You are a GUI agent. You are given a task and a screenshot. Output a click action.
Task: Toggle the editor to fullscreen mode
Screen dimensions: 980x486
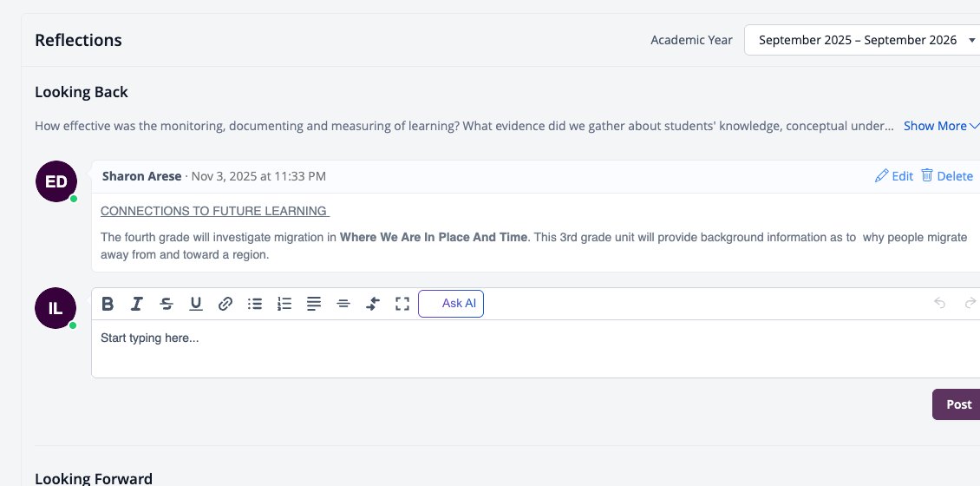[x=402, y=304]
